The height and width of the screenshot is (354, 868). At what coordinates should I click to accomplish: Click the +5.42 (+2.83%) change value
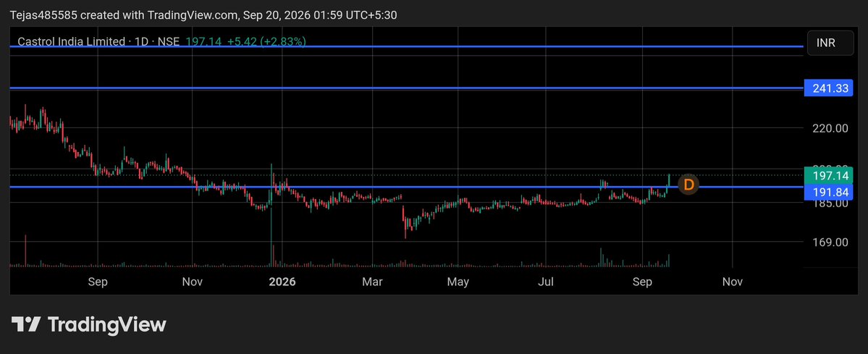(x=266, y=41)
